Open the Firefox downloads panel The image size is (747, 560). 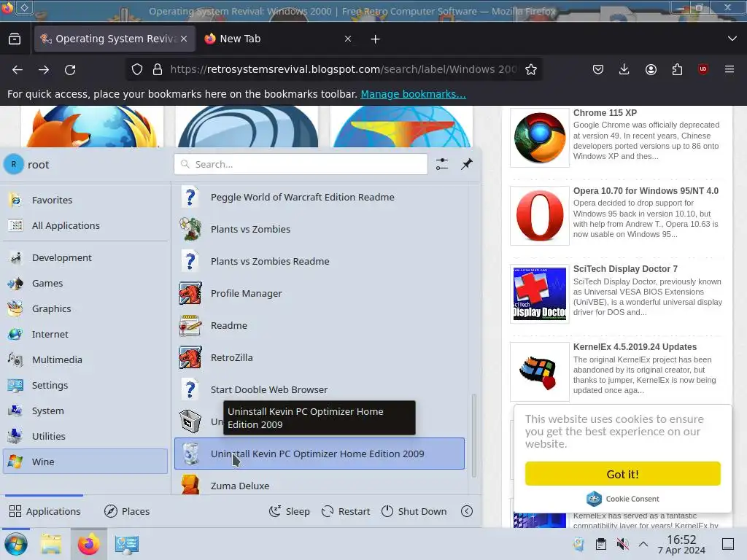[x=624, y=69]
